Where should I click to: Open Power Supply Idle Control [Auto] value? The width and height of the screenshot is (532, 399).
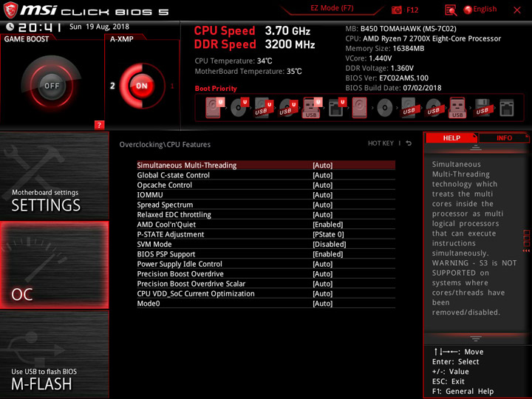(323, 264)
